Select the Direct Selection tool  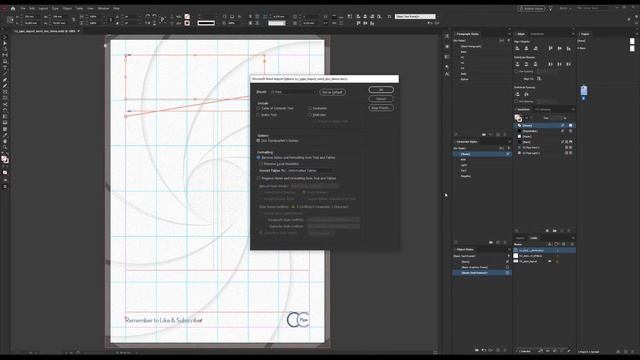pyautogui.click(x=5, y=42)
